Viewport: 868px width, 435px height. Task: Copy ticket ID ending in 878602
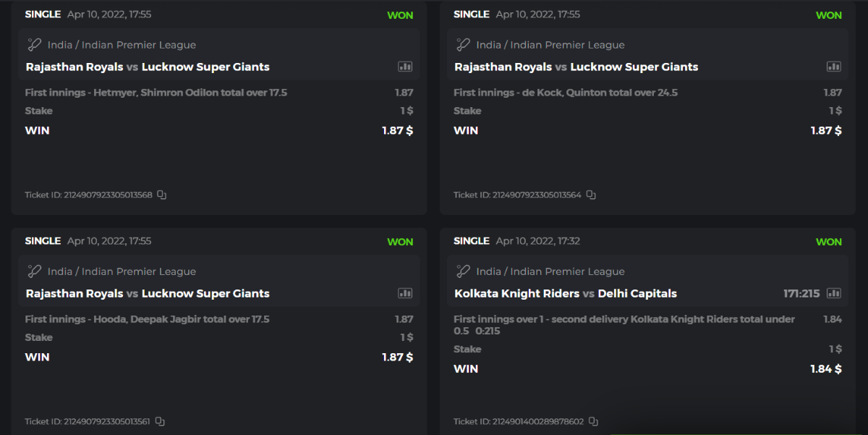(x=593, y=421)
